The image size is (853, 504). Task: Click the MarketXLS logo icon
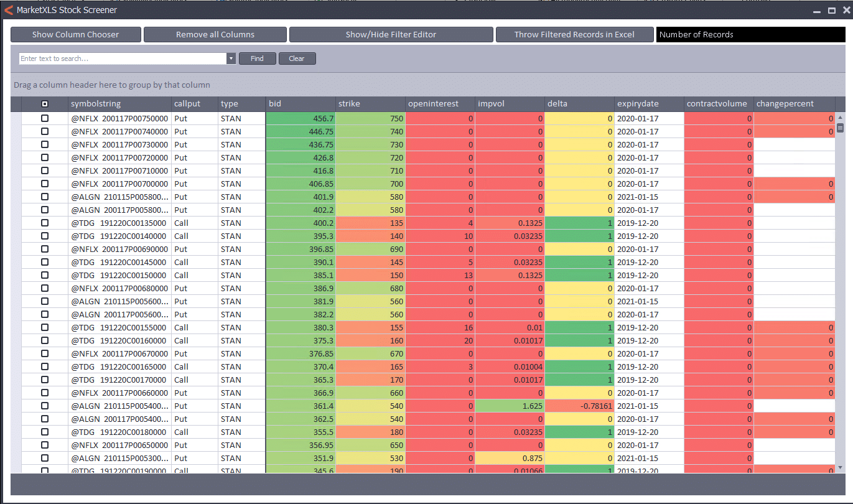[x=9, y=10]
